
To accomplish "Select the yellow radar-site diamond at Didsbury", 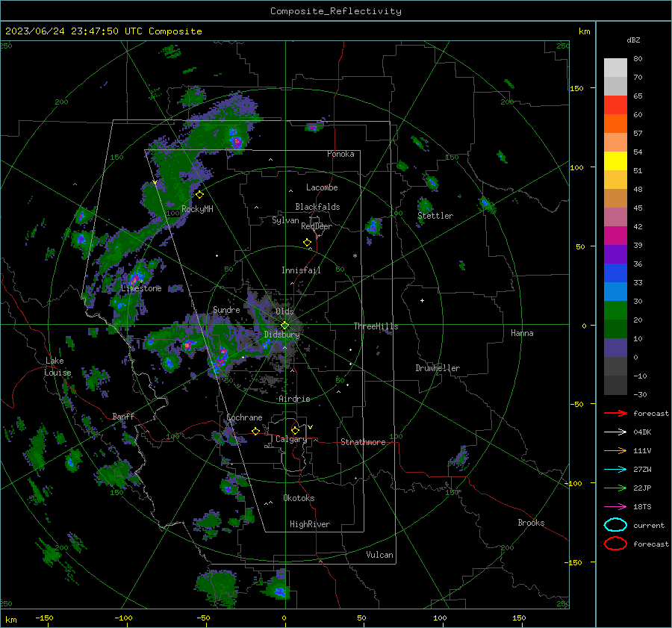I will tap(285, 326).
